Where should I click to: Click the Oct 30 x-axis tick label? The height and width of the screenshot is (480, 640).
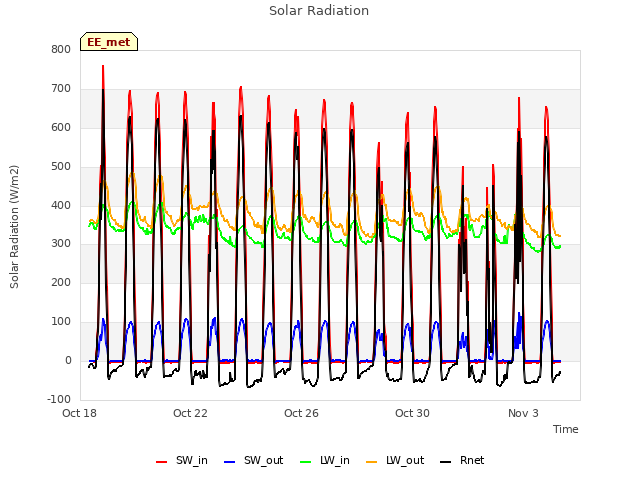point(412,413)
